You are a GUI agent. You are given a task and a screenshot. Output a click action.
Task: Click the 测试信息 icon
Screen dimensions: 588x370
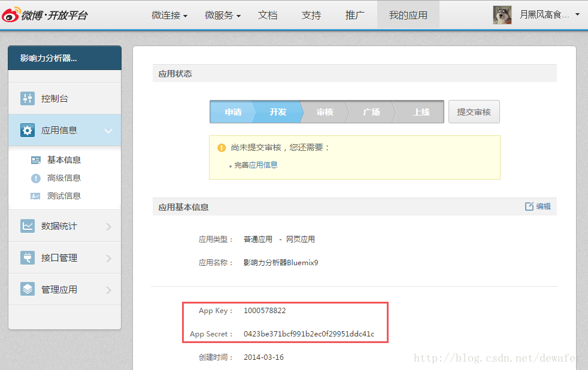pyautogui.click(x=35, y=196)
